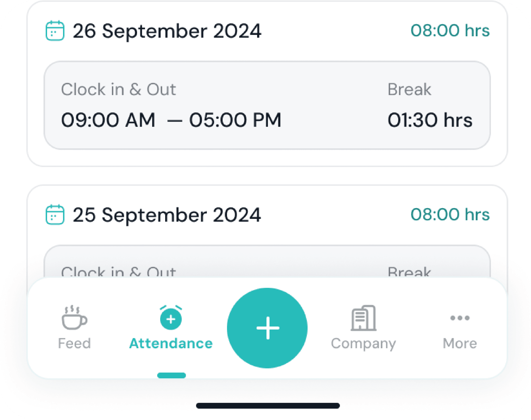The width and height of the screenshot is (531, 420).
Task: Open the Company tab label
Action: pyautogui.click(x=363, y=344)
